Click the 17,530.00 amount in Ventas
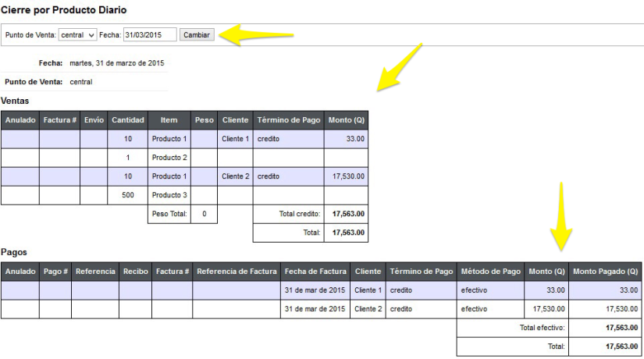This screenshot has height=359, width=644. pos(348,176)
